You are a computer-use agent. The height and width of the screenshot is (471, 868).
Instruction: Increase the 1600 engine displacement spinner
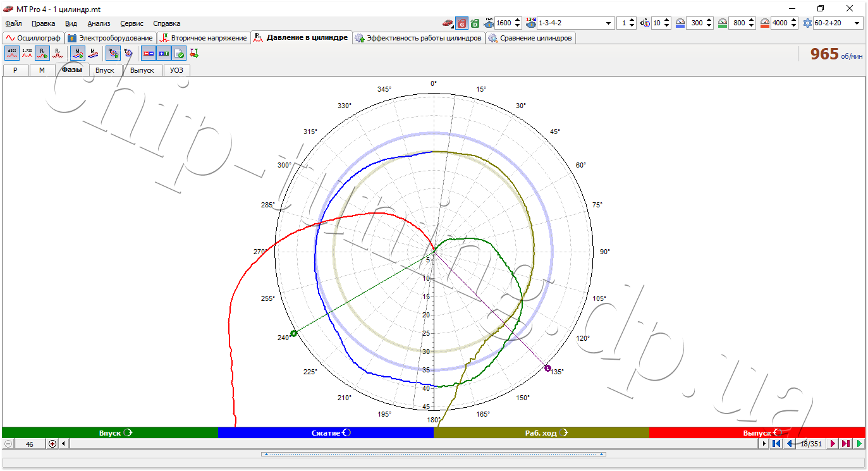tap(518, 20)
